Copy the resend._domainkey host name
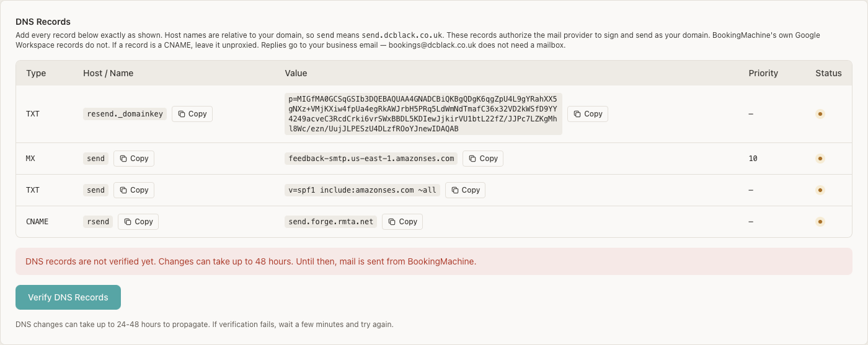The image size is (868, 345). coord(192,114)
